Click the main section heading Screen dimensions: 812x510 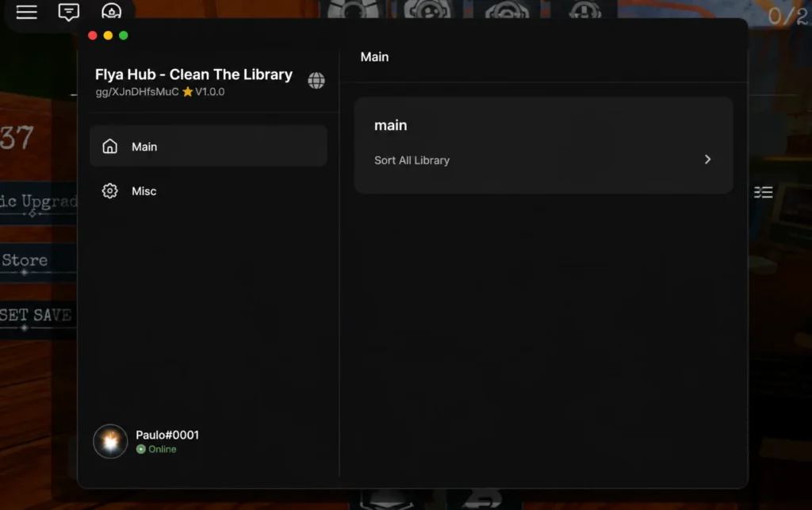tap(390, 125)
